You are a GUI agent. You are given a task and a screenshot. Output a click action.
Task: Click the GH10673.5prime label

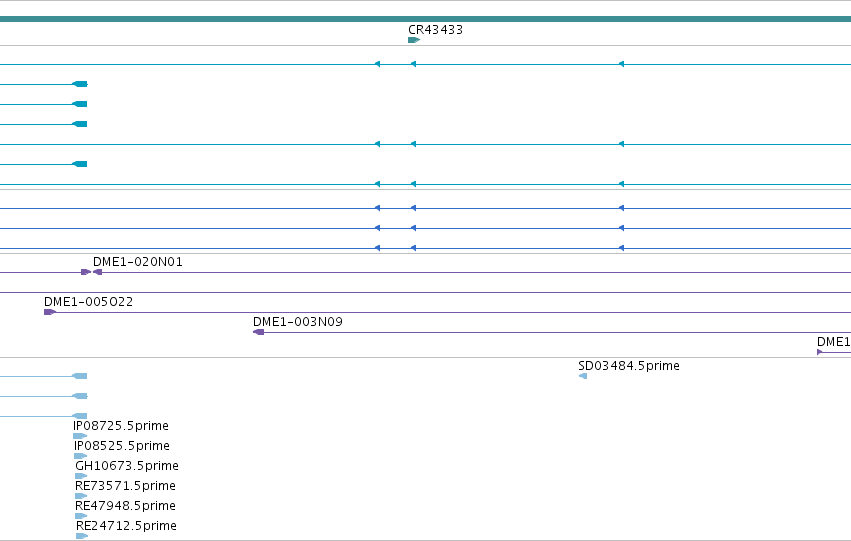point(127,466)
